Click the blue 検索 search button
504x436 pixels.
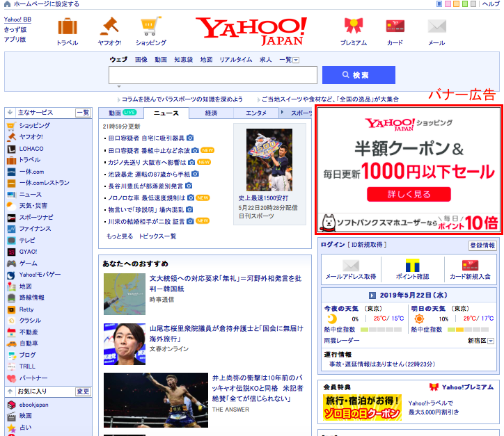[x=359, y=75]
